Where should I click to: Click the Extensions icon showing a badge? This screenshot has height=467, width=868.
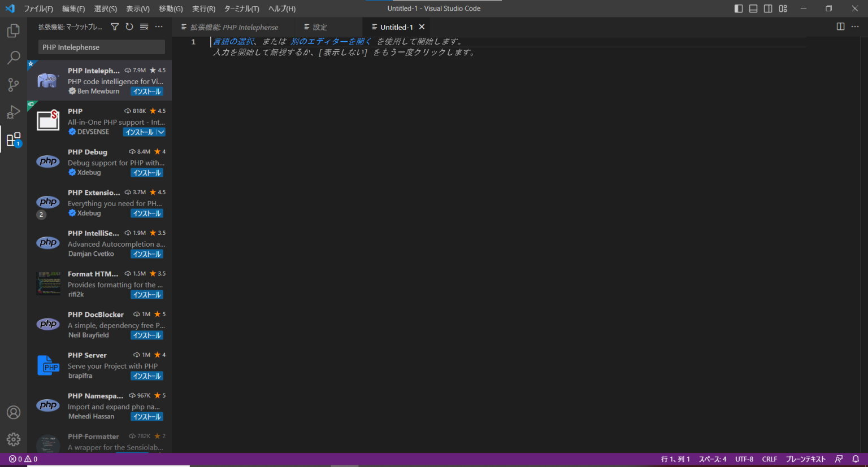[x=14, y=139]
